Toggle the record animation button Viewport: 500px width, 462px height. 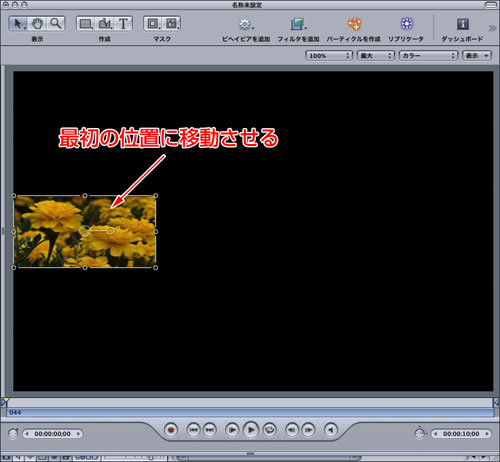(171, 430)
